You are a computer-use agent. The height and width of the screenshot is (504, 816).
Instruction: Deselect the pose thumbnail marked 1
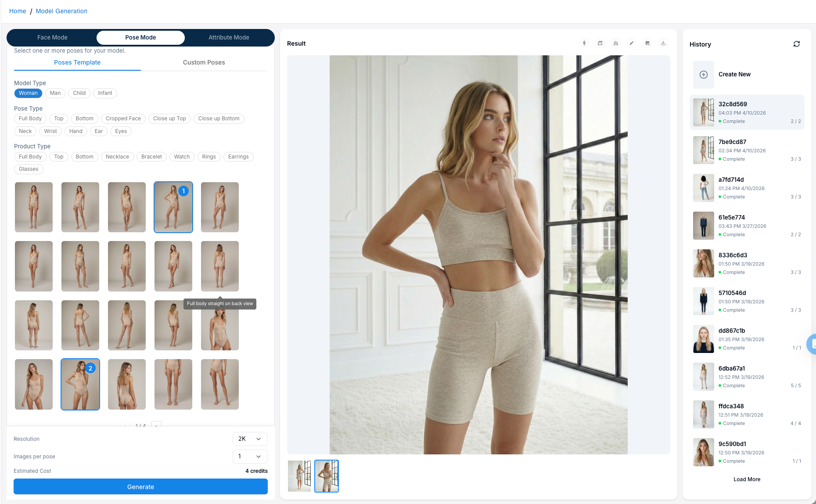click(173, 207)
